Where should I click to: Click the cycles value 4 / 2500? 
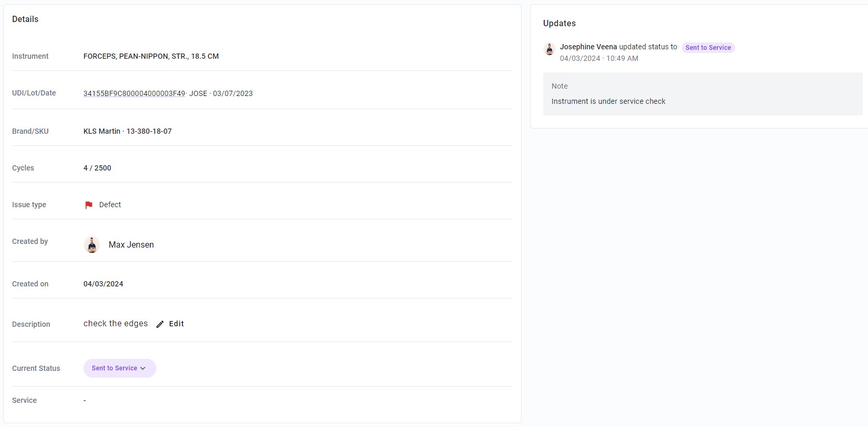coord(97,168)
